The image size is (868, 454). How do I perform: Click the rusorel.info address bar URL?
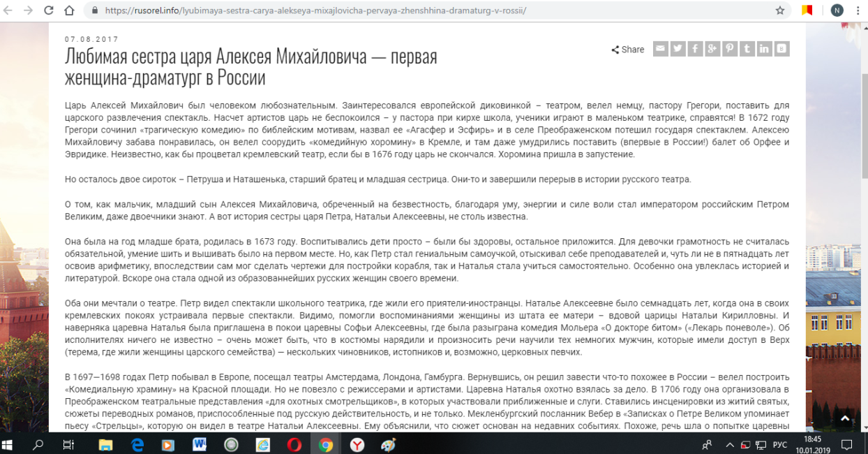click(x=315, y=10)
